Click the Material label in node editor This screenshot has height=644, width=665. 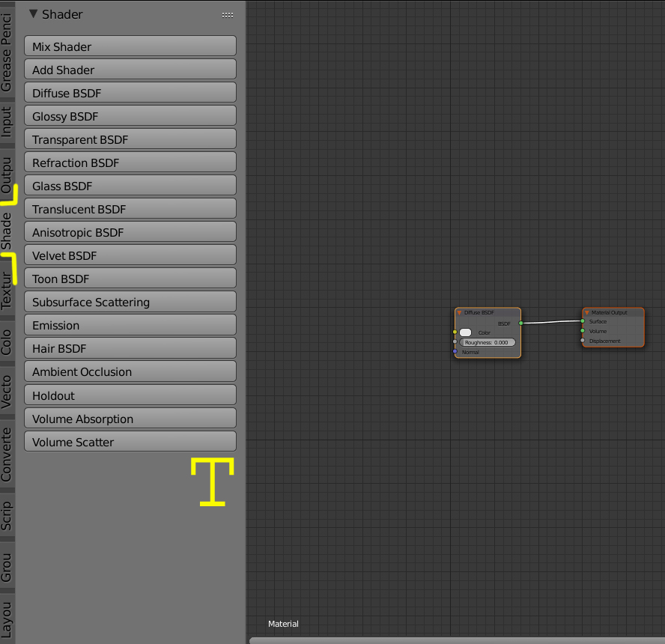283,624
